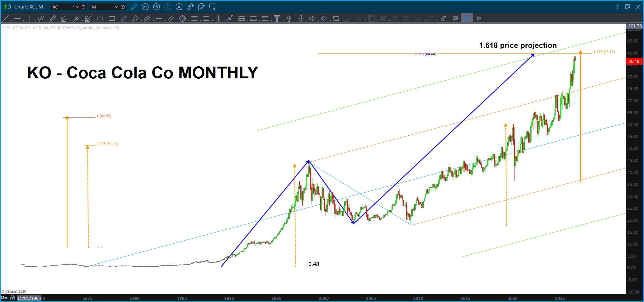Click the '8.30' base level label
Viewport: 644px width, 302px height.
(100, 246)
